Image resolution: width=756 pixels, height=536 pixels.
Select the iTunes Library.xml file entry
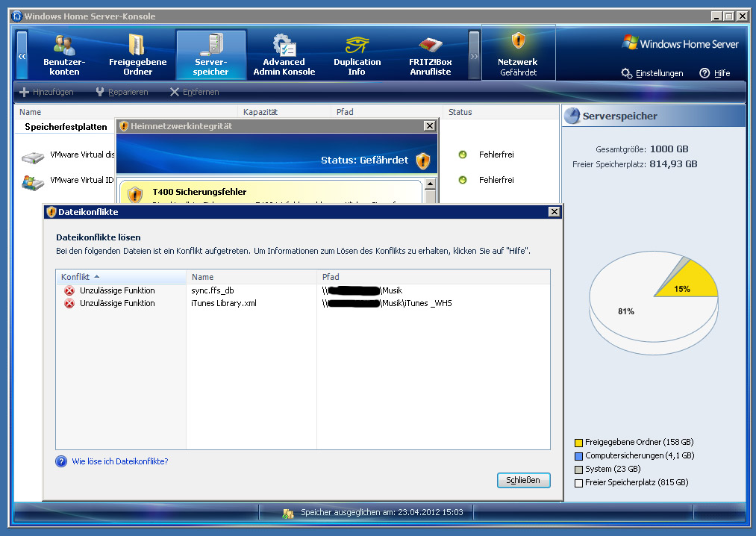tap(224, 304)
